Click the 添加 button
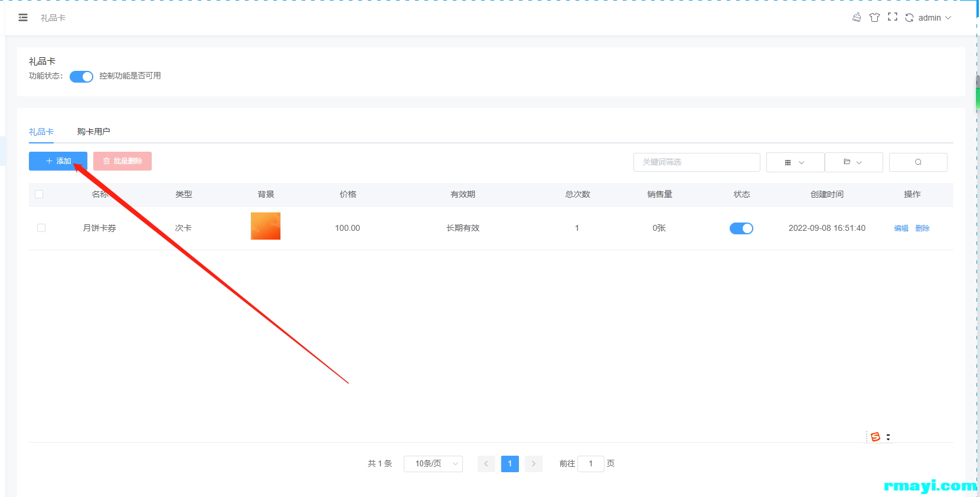The width and height of the screenshot is (980, 497). coord(58,161)
